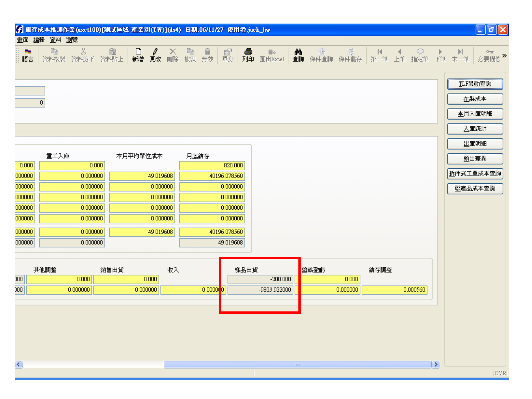Image resolution: width=532 pixels, height=399 pixels.
Task: Paste data using 資料貼上 icon
Action: 112,55
